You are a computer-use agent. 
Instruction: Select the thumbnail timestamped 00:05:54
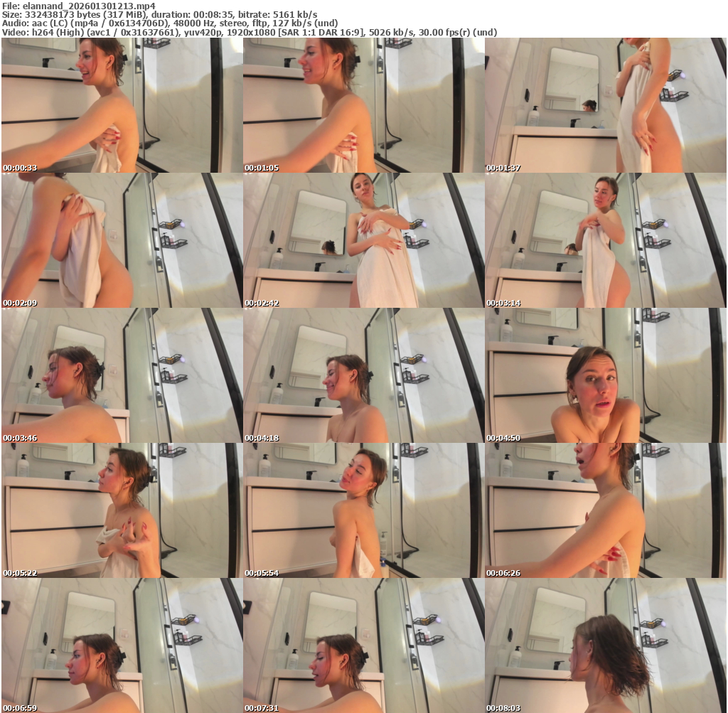pos(363,510)
